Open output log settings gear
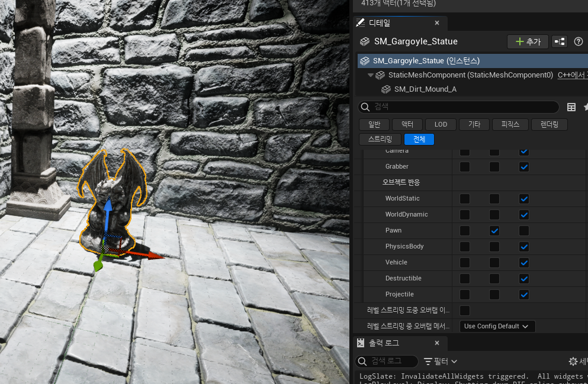This screenshot has height=384, width=588. (x=573, y=361)
